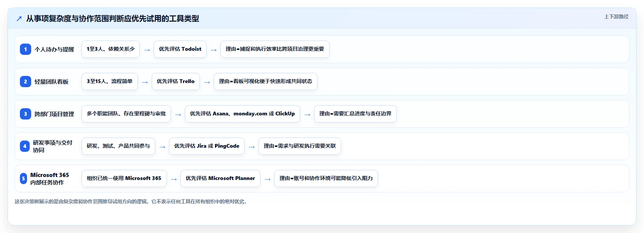Click the 跨部门项目管理 row label
Image resolution: width=644 pixels, height=233 pixels.
[x=54, y=114]
